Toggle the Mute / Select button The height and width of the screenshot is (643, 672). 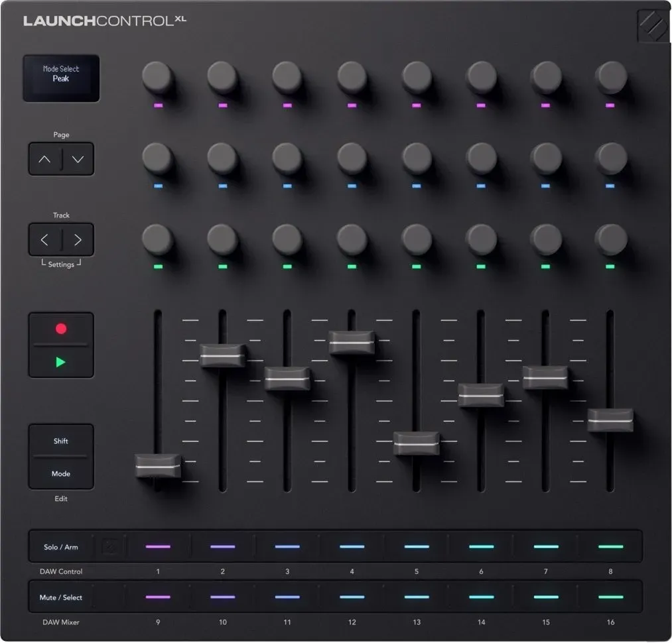pos(61,597)
